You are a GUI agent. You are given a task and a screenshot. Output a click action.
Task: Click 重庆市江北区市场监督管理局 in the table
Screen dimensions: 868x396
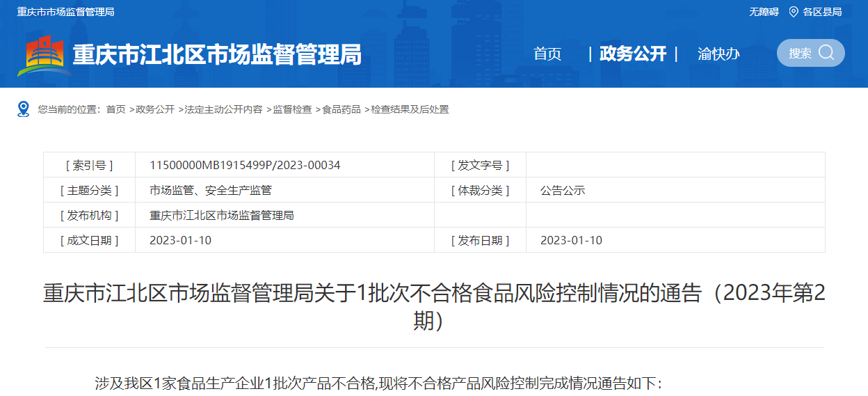pyautogui.click(x=222, y=215)
